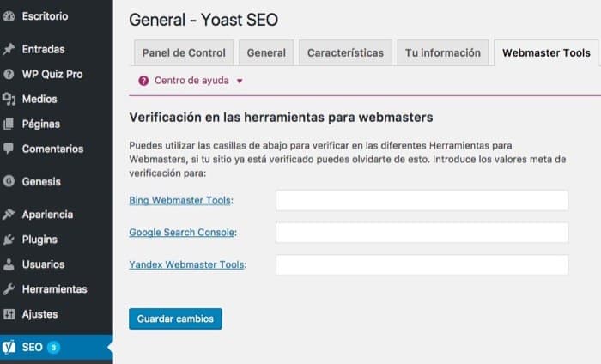Click the Páginas pages icon
This screenshot has width=601, height=364.
tap(9, 124)
